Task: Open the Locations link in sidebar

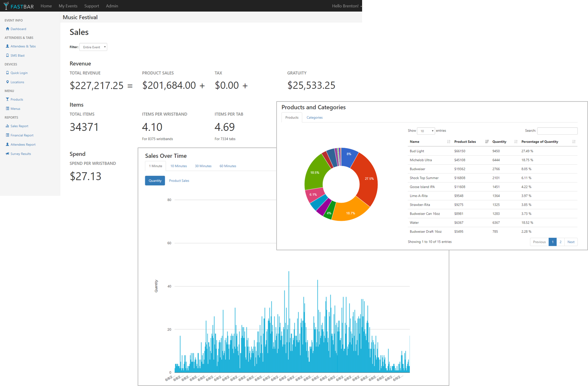Action: 17,82
